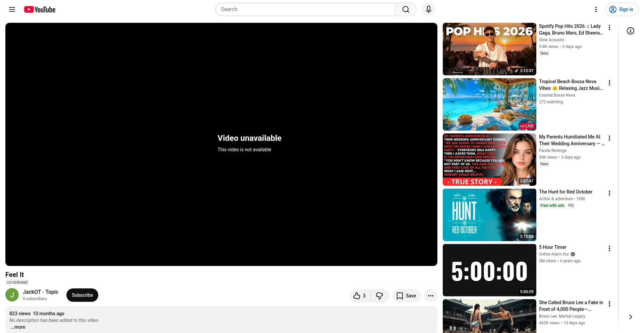
Task: Click the 9 subscribers count
Action: click(35, 299)
